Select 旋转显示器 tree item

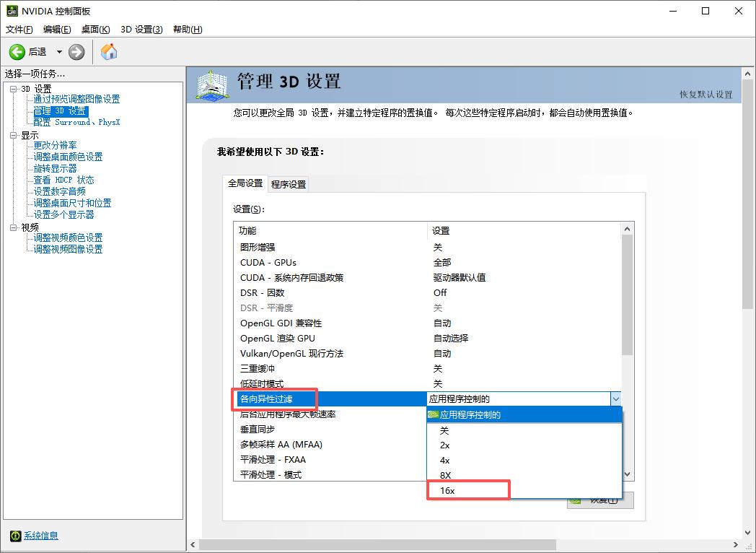click(55, 168)
